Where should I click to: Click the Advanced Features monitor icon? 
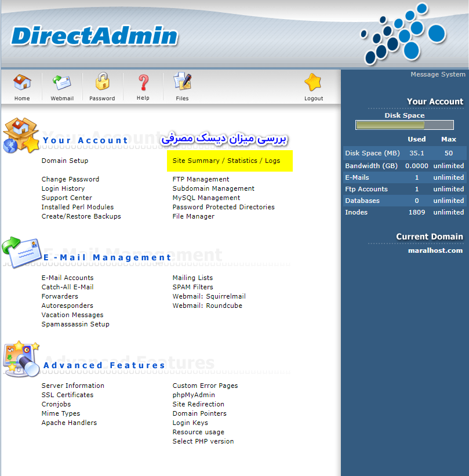[x=21, y=359]
